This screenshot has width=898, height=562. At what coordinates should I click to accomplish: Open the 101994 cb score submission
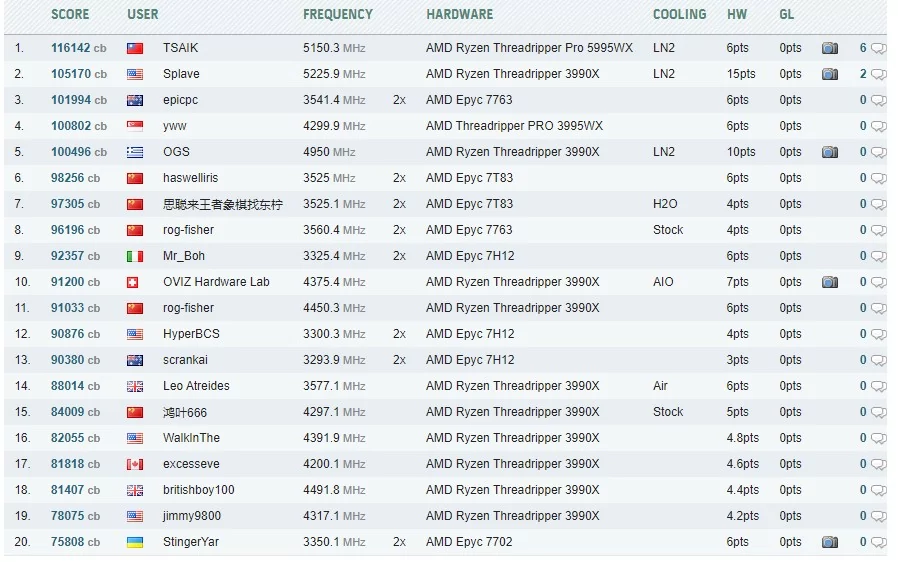pos(78,100)
